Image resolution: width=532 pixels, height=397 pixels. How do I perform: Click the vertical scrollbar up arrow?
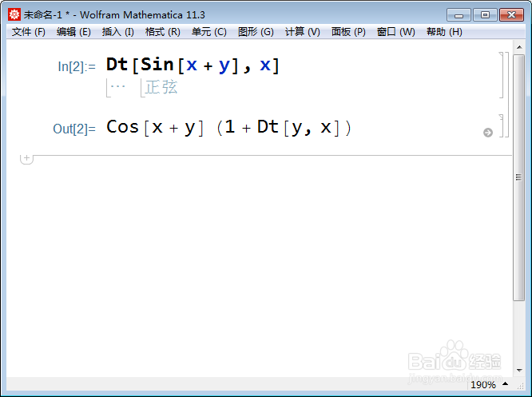click(x=519, y=47)
